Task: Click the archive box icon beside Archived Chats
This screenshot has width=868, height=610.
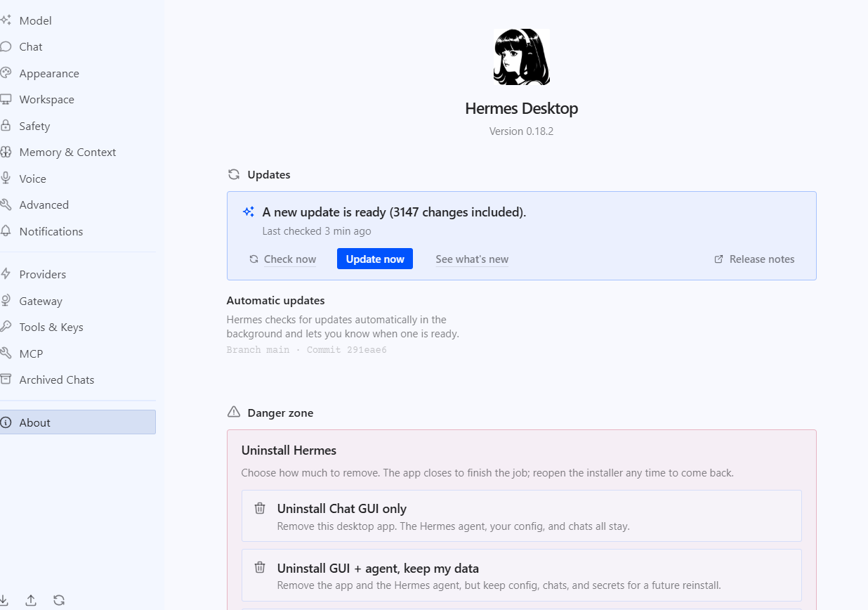Action: 6,379
